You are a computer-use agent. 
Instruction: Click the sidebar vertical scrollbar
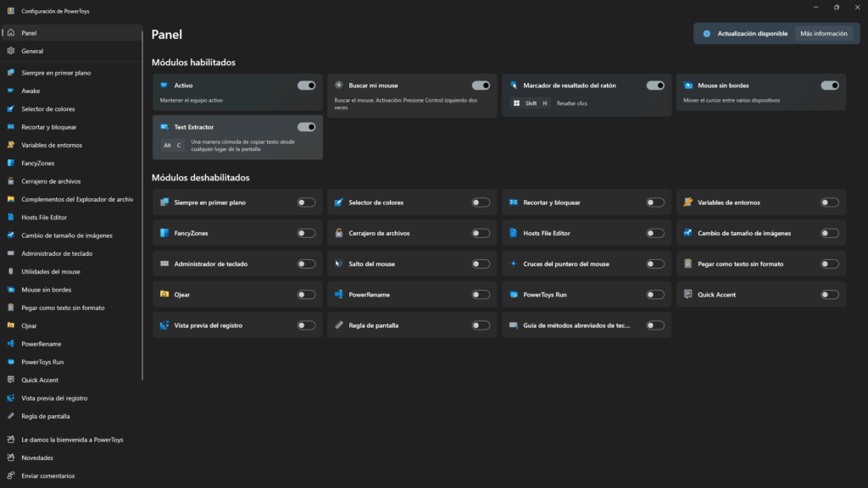point(142,205)
